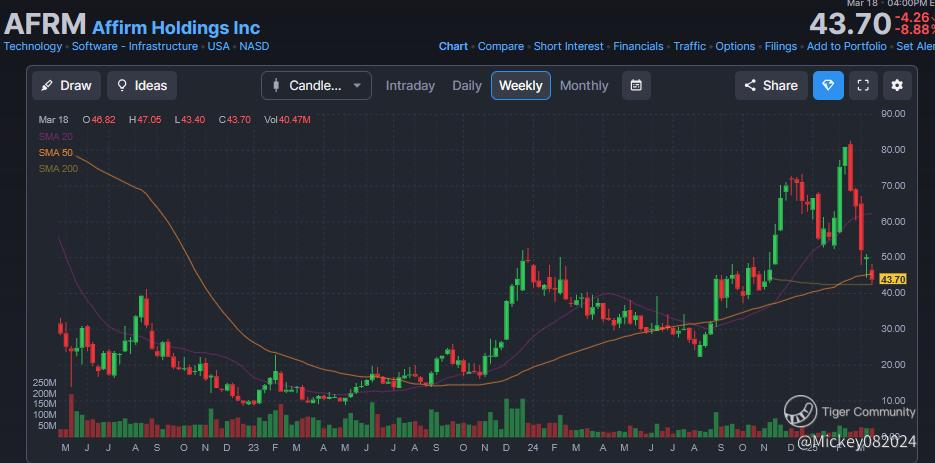Click the 90.00 price axis label

pyautogui.click(x=893, y=113)
